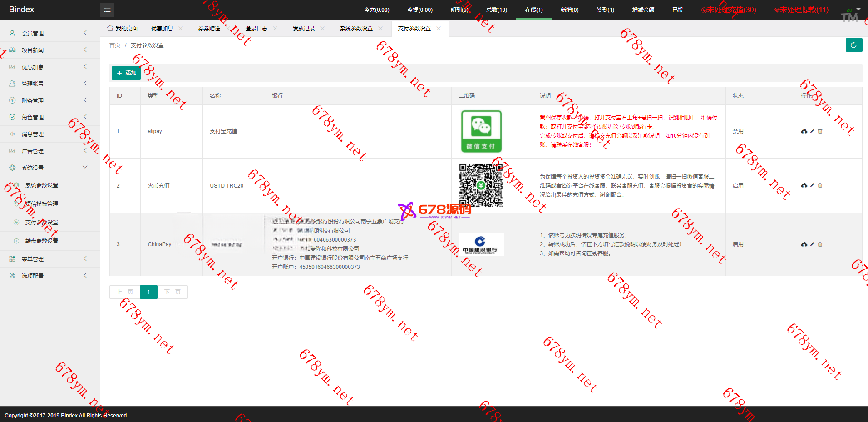The height and width of the screenshot is (422, 868).
Task: Switch to the 我的桌面 tab
Action: point(123,29)
